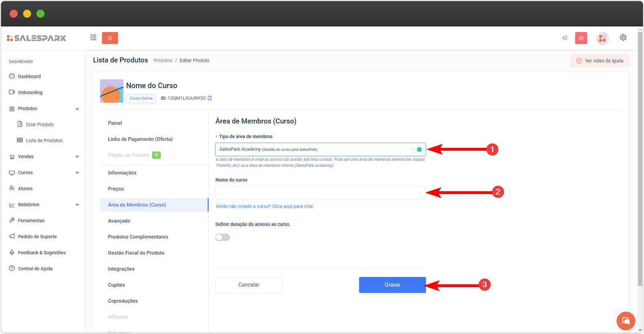Screen dimensions: 644x334
Task: Select the Preços tab
Action: [116, 189]
